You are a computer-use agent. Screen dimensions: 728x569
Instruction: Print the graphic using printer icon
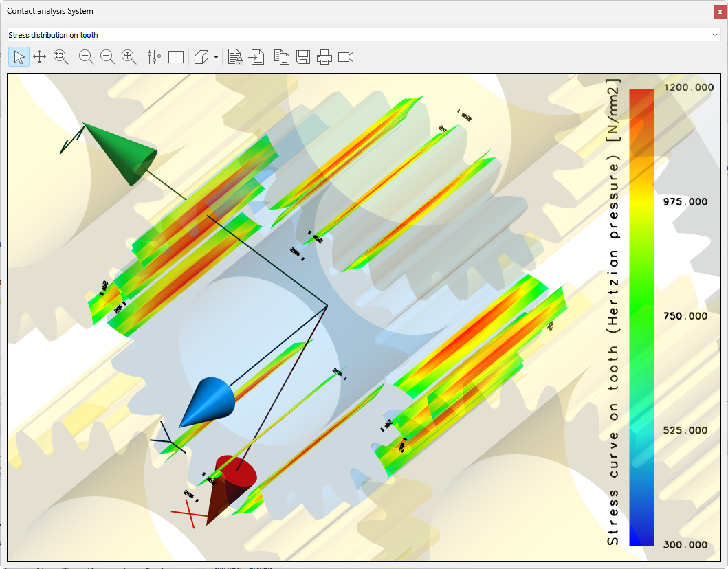click(x=324, y=57)
